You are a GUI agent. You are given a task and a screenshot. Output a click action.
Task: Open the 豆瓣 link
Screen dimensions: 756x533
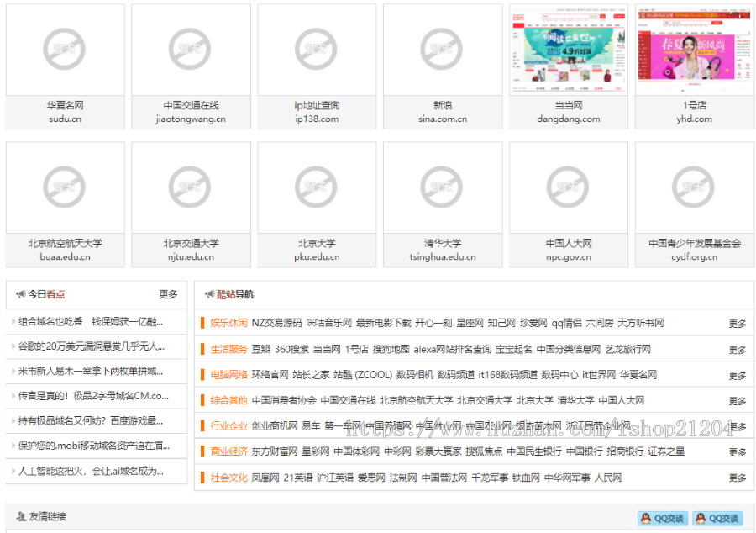tap(261, 349)
